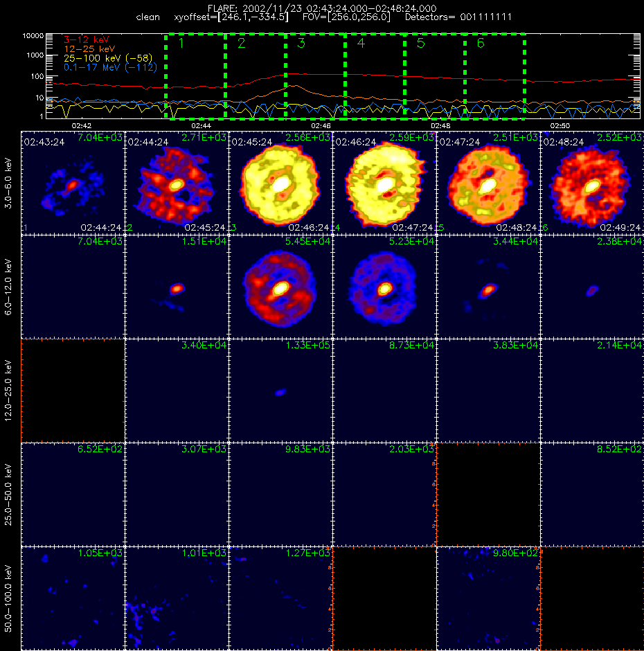Select the 3.0-6.0 keV image starting 02:48:24
The height and width of the screenshot is (651, 644).
(592, 183)
